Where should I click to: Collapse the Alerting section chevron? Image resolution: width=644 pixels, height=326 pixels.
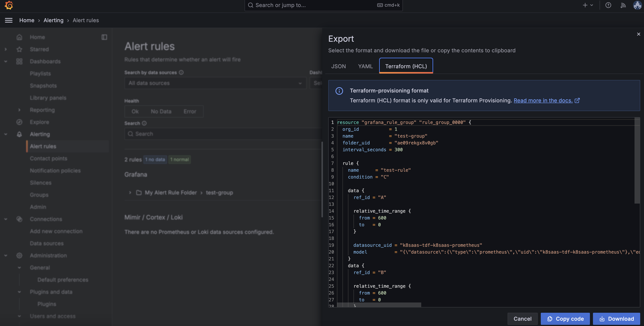(6, 134)
